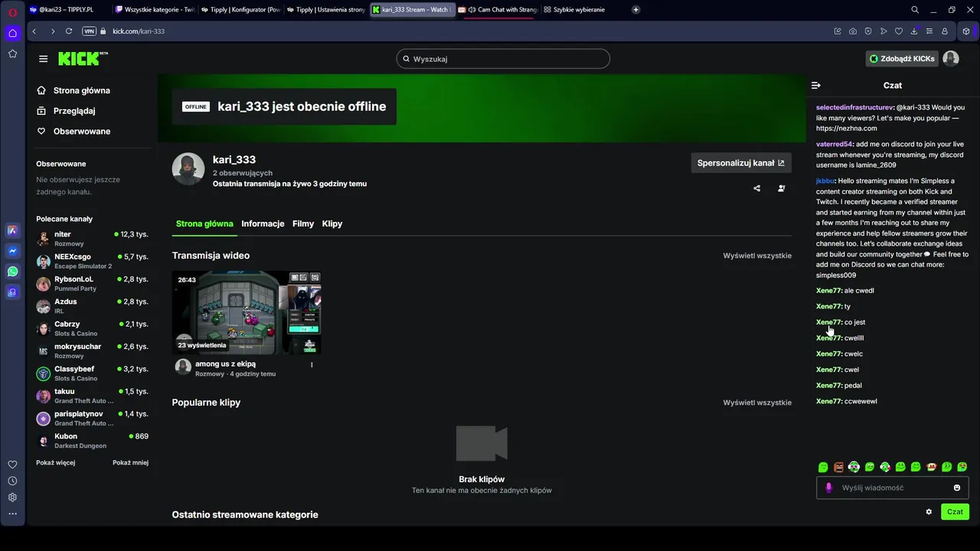Click the nezhna.com link in chat
Viewport: 980px width, 551px height.
click(x=847, y=129)
